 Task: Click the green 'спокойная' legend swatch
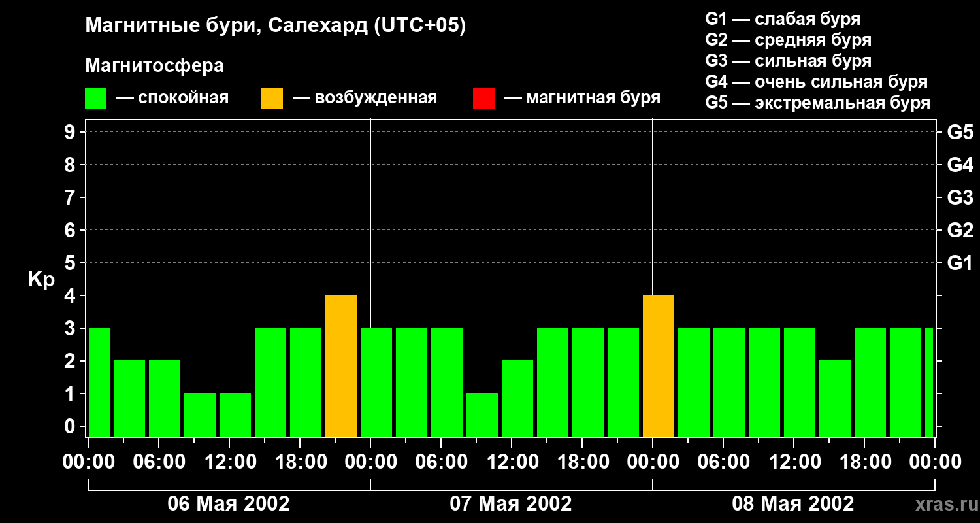click(x=96, y=99)
